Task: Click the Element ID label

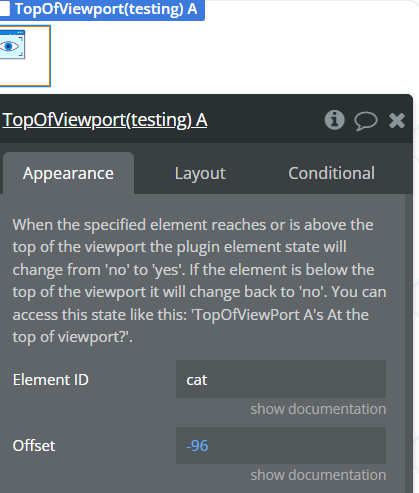Action: coord(51,380)
